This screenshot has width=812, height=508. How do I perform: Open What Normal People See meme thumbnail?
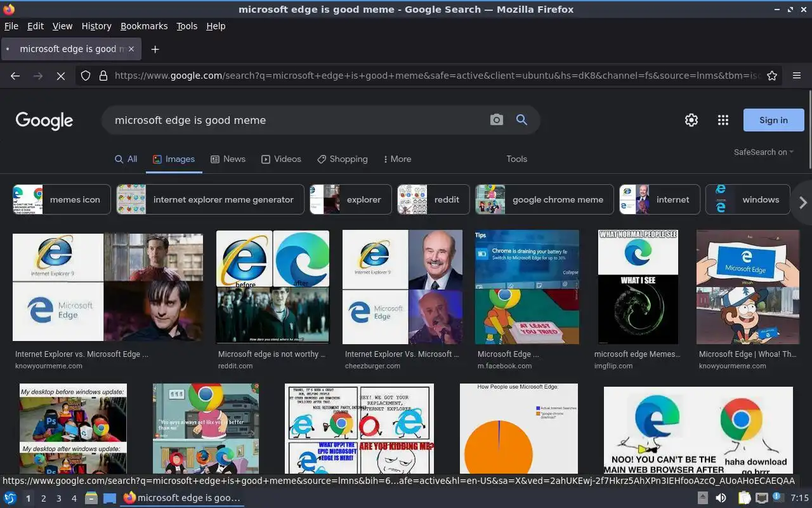click(x=638, y=287)
